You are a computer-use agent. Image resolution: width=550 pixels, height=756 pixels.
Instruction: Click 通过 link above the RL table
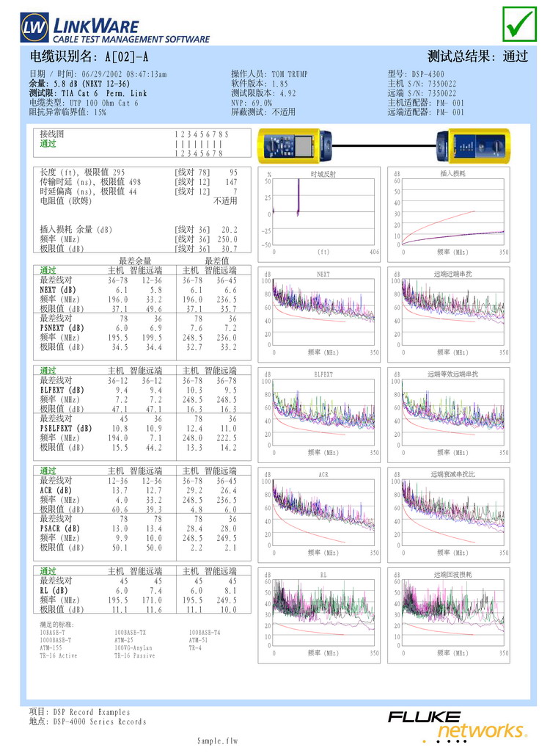pyautogui.click(x=48, y=571)
